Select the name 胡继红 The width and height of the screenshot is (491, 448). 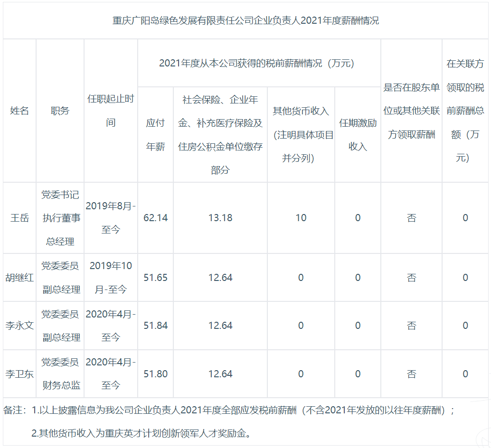point(19,278)
